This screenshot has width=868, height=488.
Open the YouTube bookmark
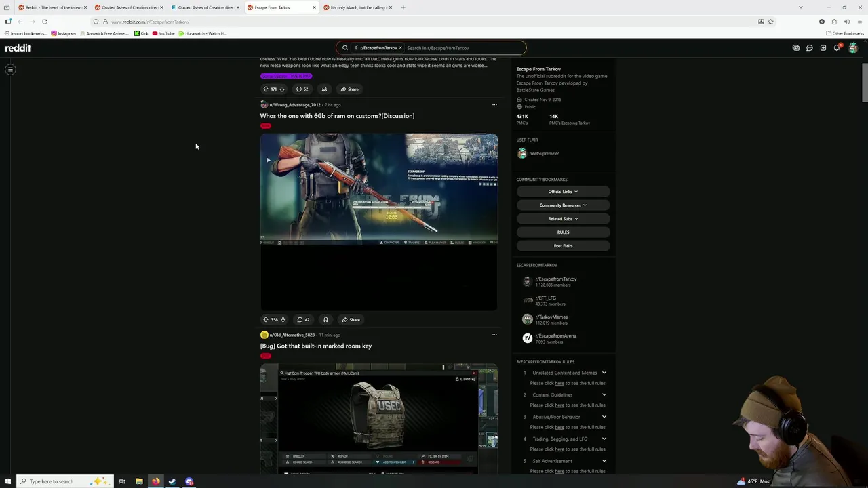[163, 33]
